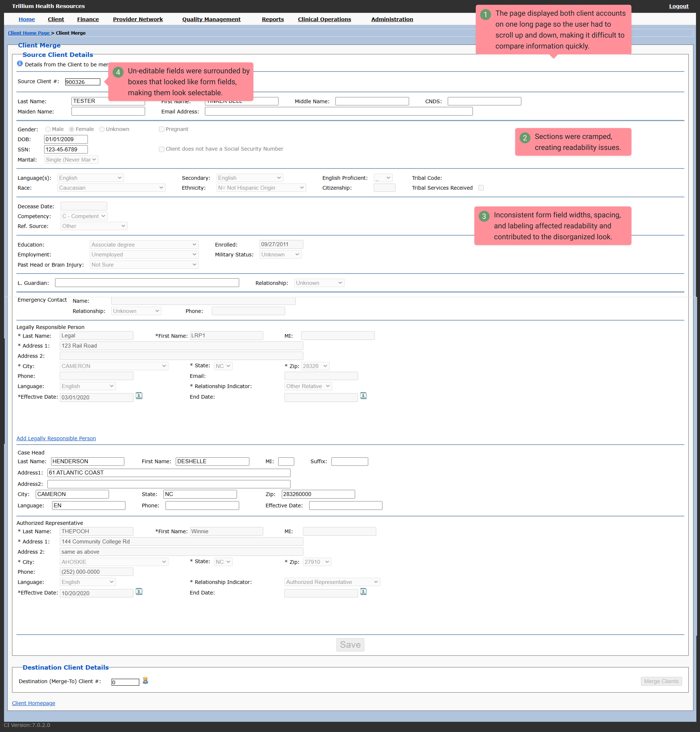The image size is (700, 732).
Task: Click the Logout link
Action: coord(678,6)
